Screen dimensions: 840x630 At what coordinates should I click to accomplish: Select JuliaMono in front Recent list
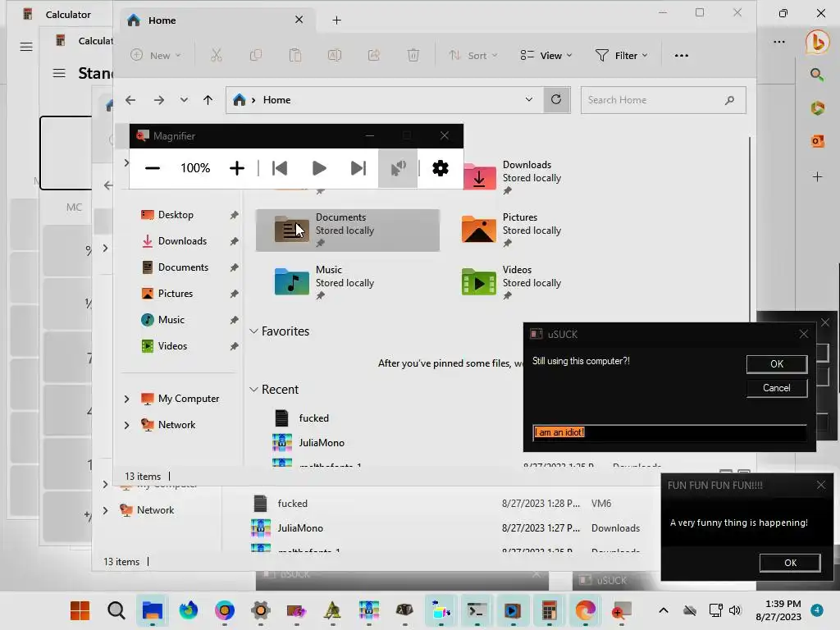[322, 443]
